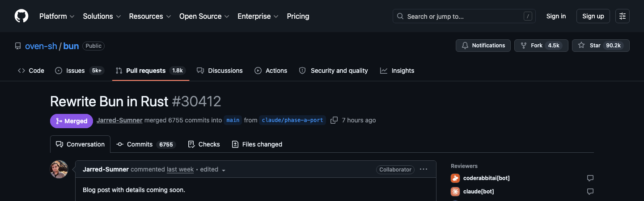Open the oven-sh organization link
This screenshot has height=201, width=644.
point(41,46)
